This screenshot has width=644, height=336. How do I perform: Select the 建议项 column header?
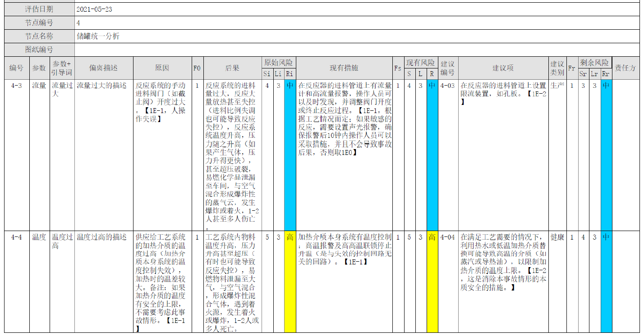[503, 68]
